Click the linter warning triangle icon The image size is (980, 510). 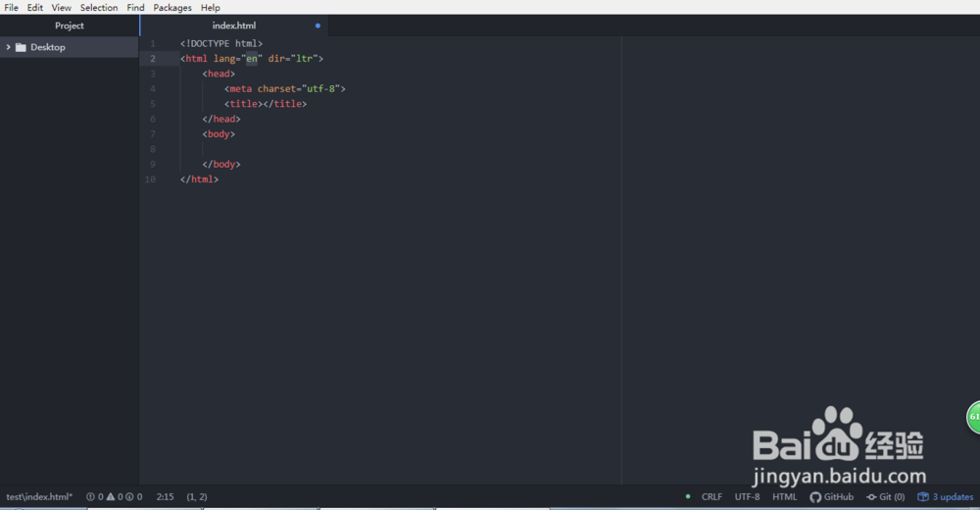pos(111,497)
